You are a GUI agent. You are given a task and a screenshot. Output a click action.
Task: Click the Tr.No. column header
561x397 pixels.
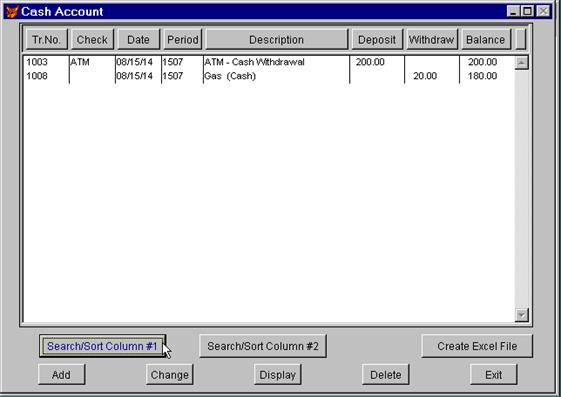(47, 39)
